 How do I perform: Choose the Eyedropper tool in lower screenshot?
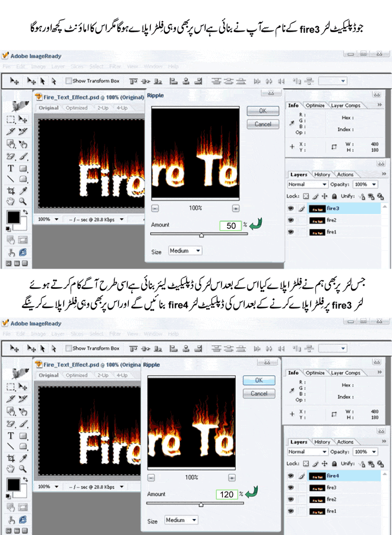[23, 458]
